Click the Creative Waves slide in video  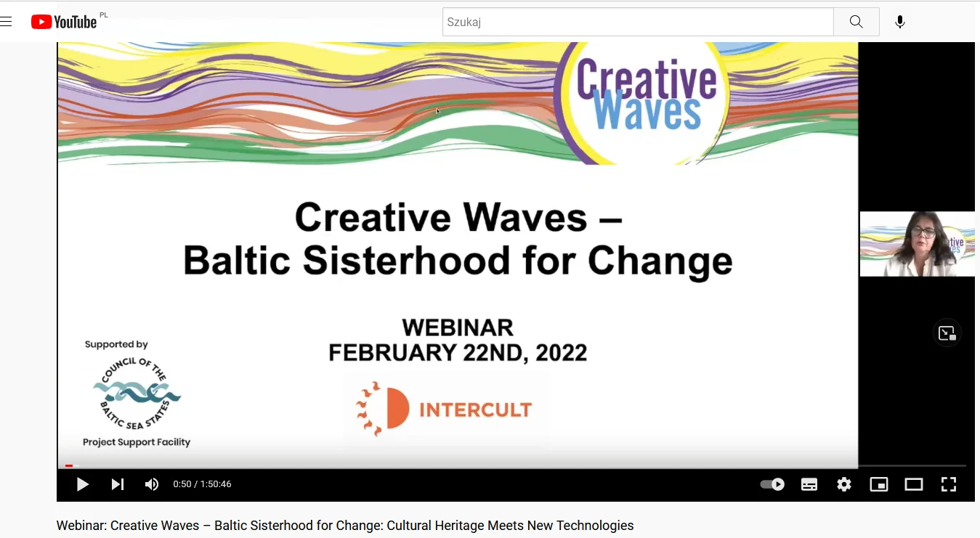[x=458, y=254]
